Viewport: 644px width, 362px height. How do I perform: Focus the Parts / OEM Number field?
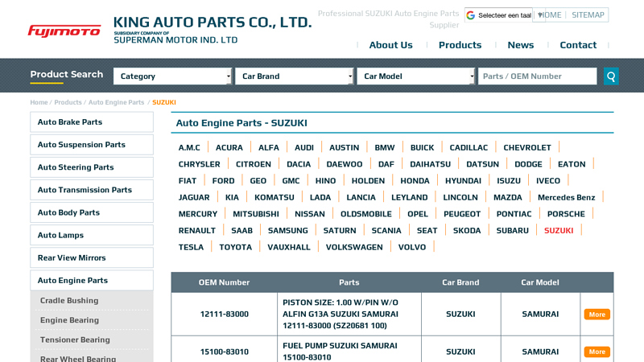tap(537, 76)
